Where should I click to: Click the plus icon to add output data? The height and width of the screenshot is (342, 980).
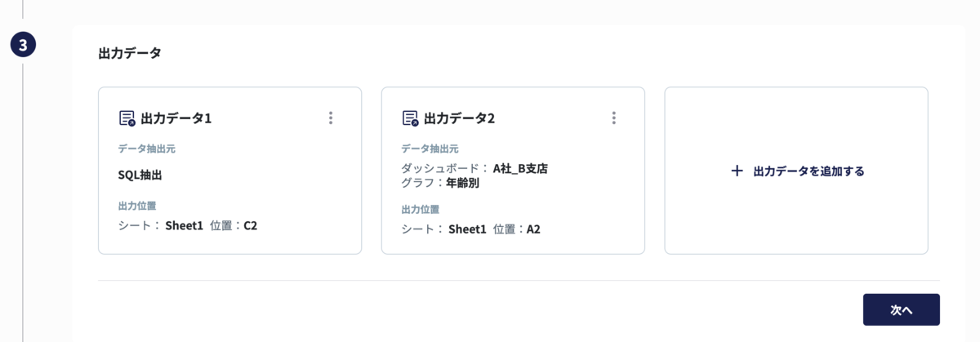click(x=737, y=171)
